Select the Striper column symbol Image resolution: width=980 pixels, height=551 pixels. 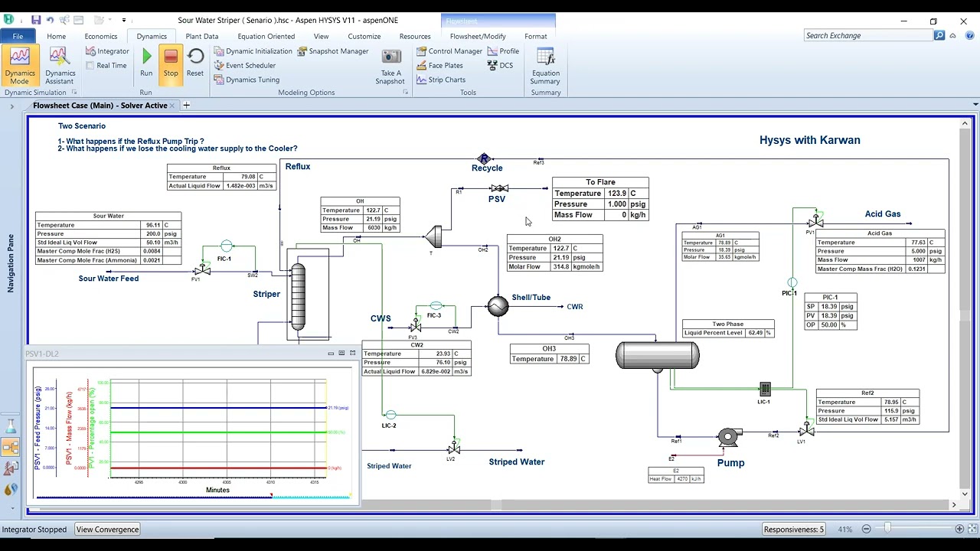tap(298, 297)
